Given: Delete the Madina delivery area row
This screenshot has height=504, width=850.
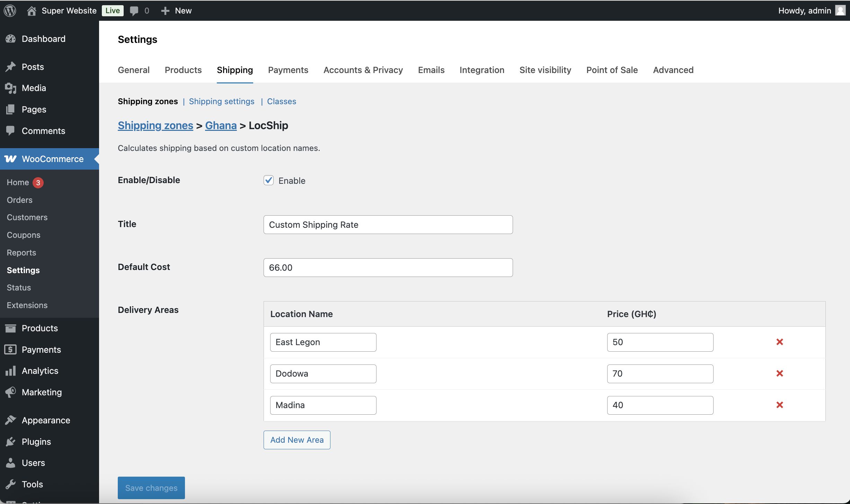Looking at the screenshot, I should 779,405.
